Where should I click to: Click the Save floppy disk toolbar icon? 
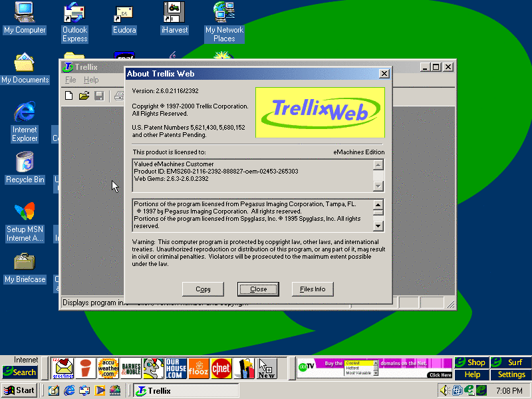pyautogui.click(x=99, y=96)
